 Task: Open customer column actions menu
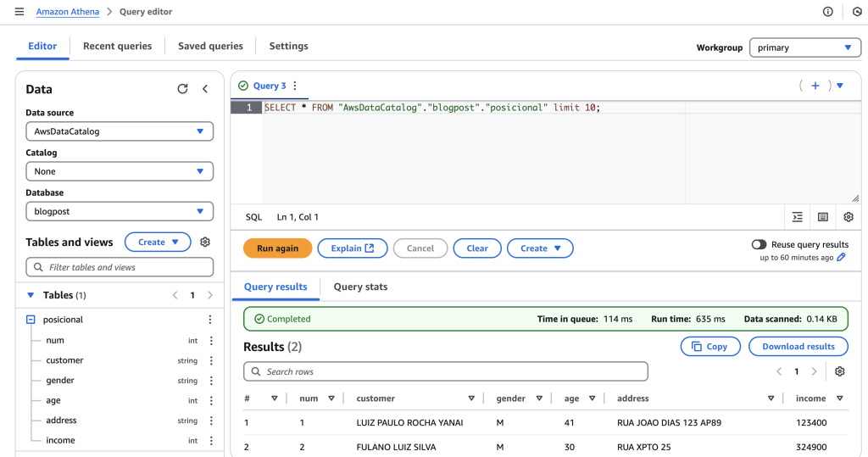tap(211, 360)
